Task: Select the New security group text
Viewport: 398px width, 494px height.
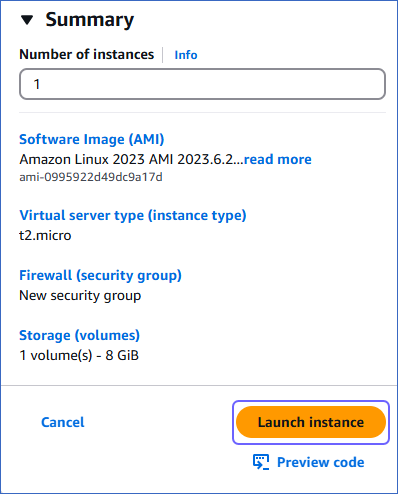Action: tap(80, 296)
